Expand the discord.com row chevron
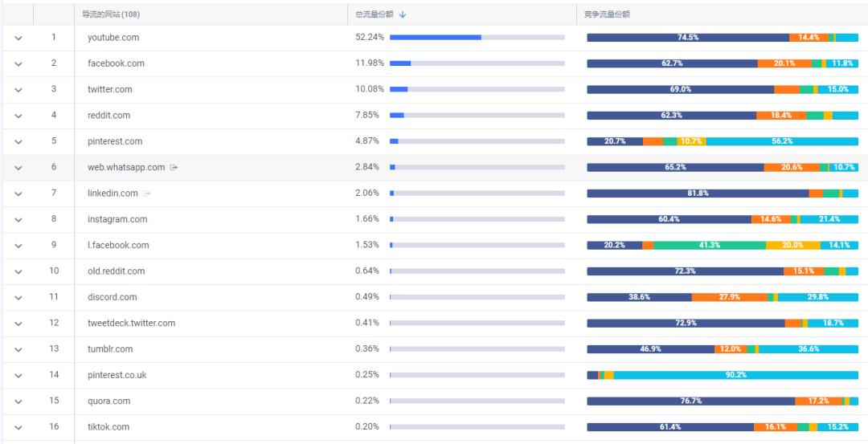This screenshot has height=444, width=868. point(18,298)
